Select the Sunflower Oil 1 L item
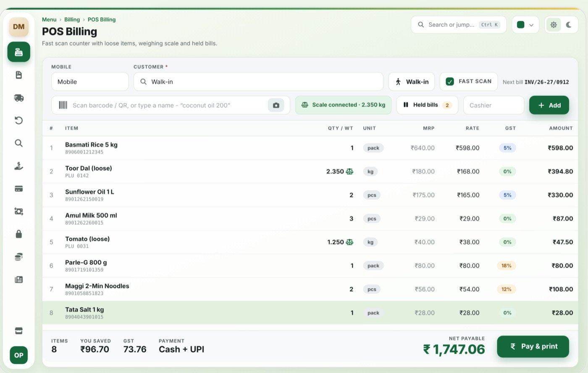Screen dimensions: 588x373 point(310,195)
